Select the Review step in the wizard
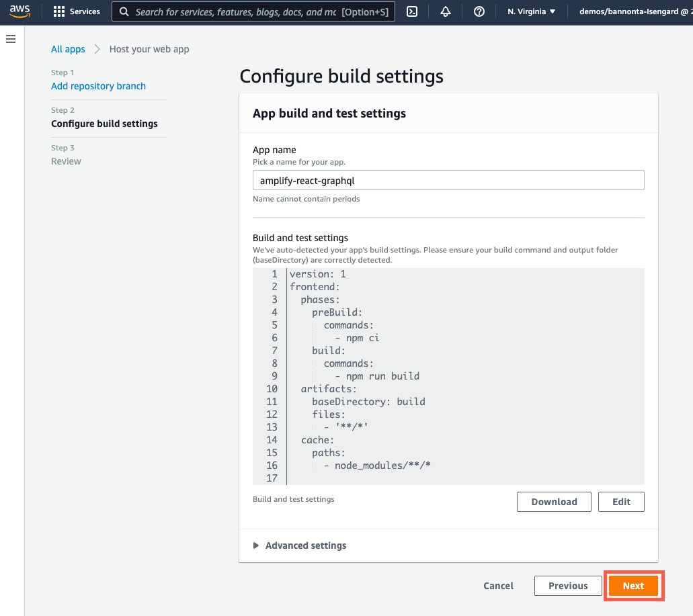Screen dimensions: 693x616 coord(66,161)
